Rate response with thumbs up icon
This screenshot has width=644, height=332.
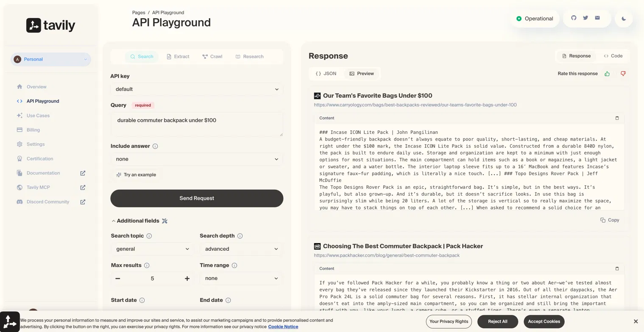(x=607, y=74)
